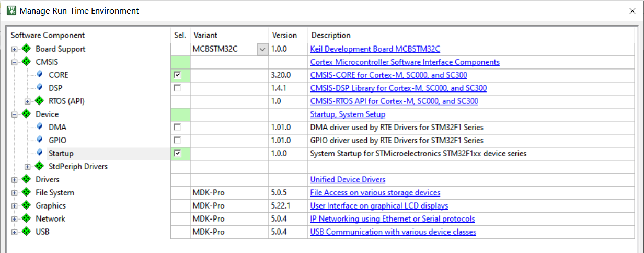Image resolution: width=644 pixels, height=253 pixels.
Task: Select the CORE tree item label
Action: [x=59, y=75]
